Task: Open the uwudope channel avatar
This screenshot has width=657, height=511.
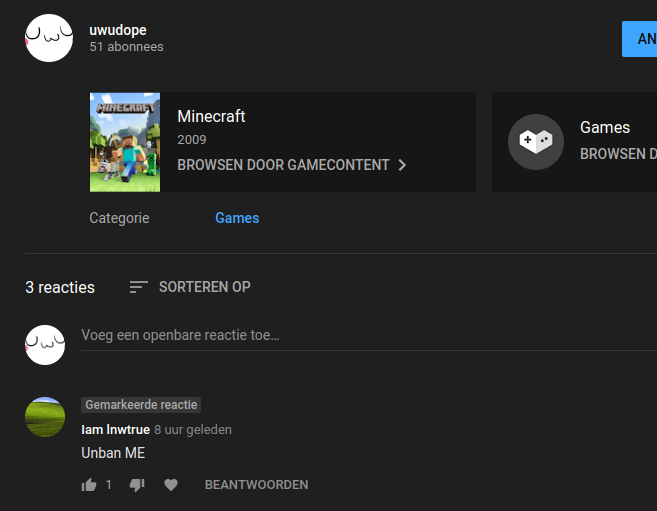Action: (x=49, y=38)
